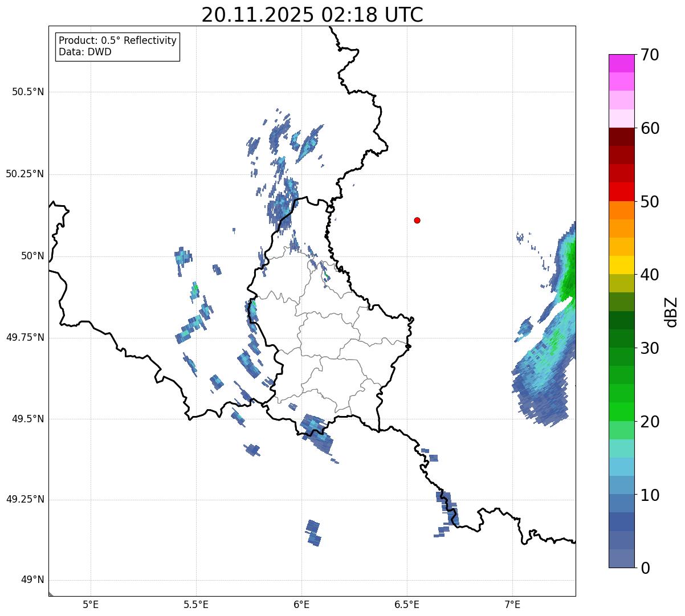Click the latitude label "49.5°N"
Viewport: 685px width, 616px height.
pyautogui.click(x=28, y=419)
